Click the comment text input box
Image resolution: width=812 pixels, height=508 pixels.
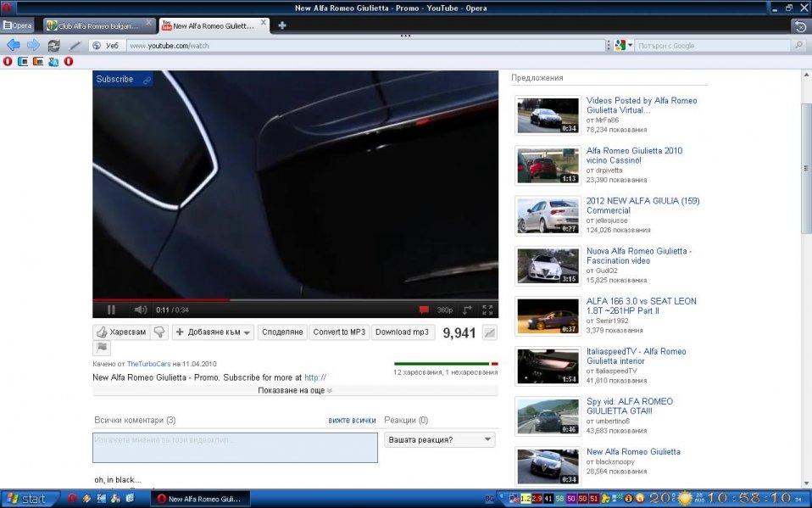pos(235,447)
